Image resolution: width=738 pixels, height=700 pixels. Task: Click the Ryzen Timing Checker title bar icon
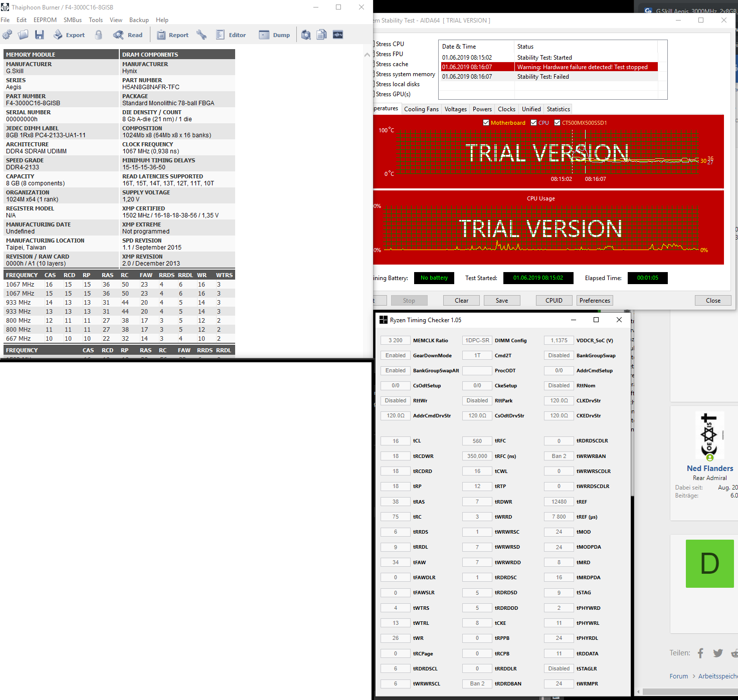pos(384,320)
